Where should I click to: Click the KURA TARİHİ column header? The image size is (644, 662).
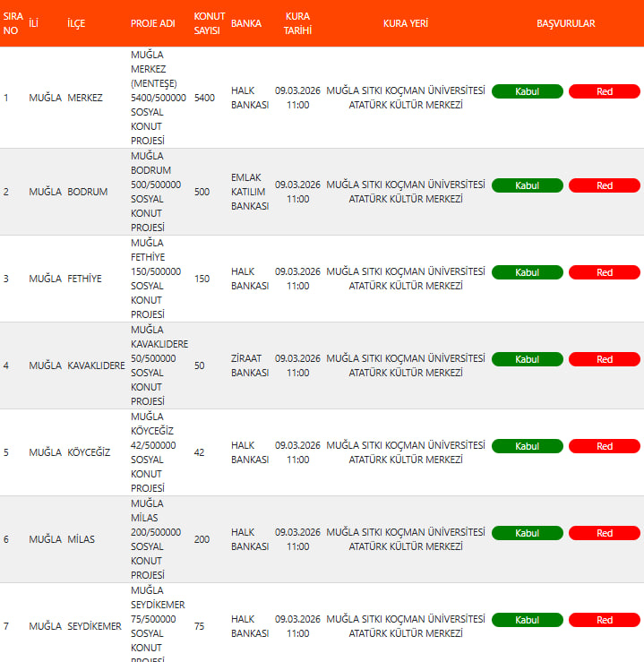coord(297,23)
